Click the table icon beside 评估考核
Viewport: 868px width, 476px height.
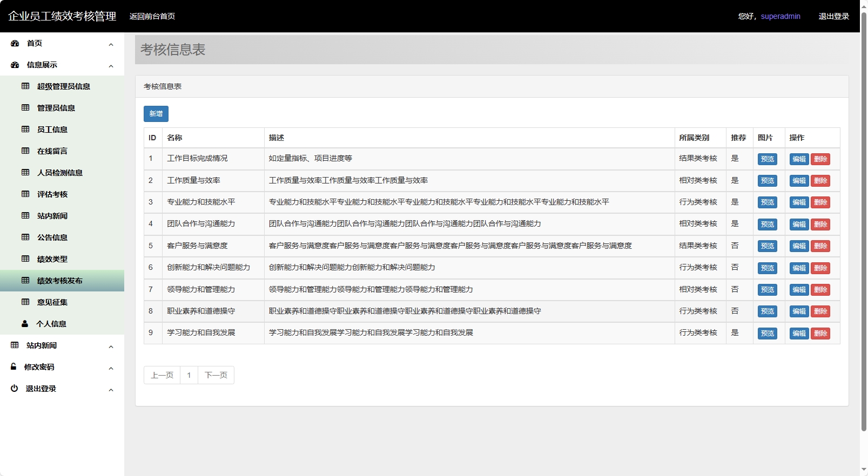(x=25, y=194)
